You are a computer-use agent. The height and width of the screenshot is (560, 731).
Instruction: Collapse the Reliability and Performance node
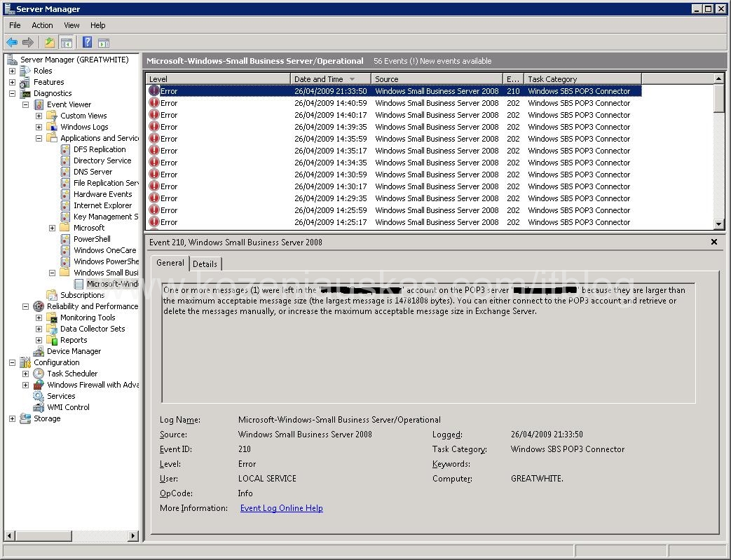point(26,306)
